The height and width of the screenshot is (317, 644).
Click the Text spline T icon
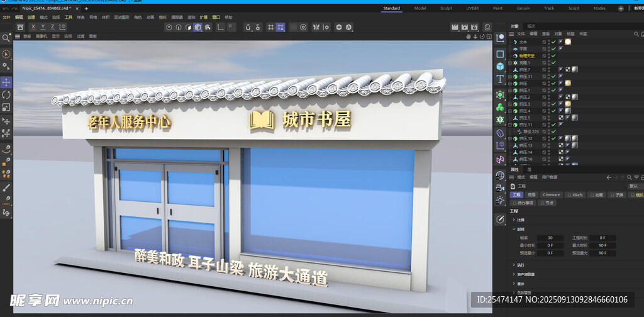(x=500, y=79)
